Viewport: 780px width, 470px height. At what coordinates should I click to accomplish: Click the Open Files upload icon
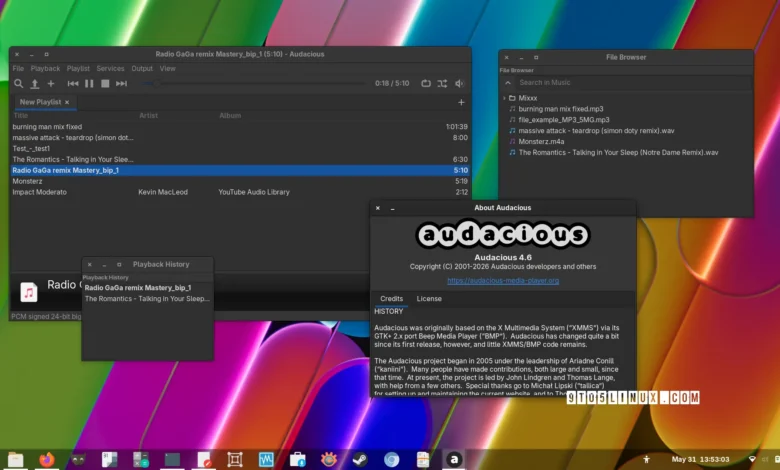pyautogui.click(x=35, y=84)
